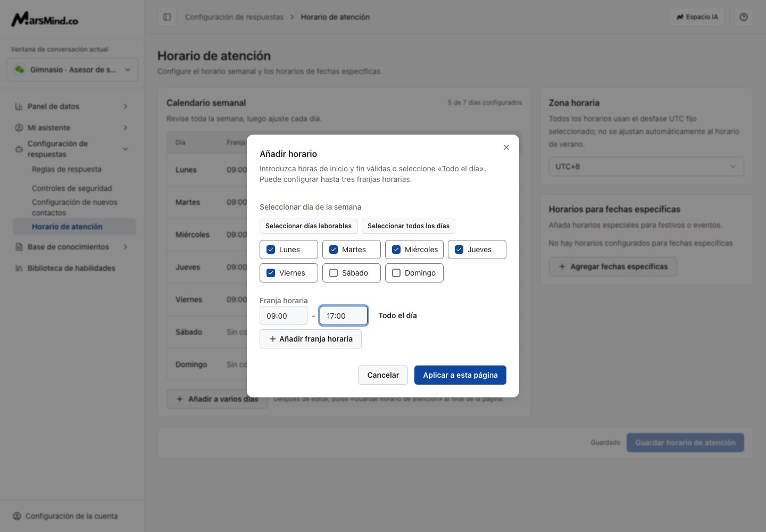The image size is (766, 532).
Task: Click the Panel de datos chart icon
Action: click(19, 106)
